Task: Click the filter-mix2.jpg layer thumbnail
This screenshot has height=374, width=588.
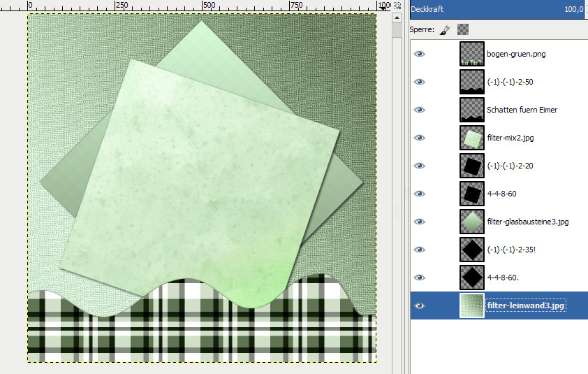Action: tap(471, 138)
